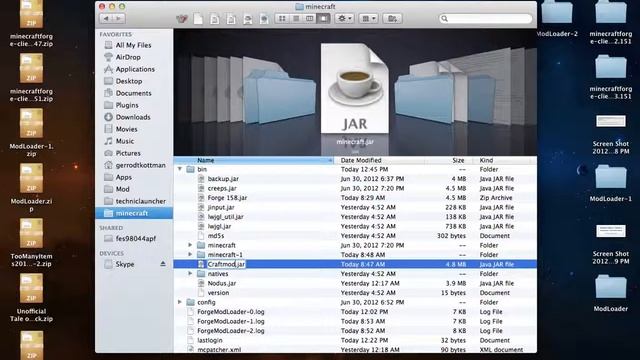Sort by Date Modified column
640x360 pixels.
point(379,160)
